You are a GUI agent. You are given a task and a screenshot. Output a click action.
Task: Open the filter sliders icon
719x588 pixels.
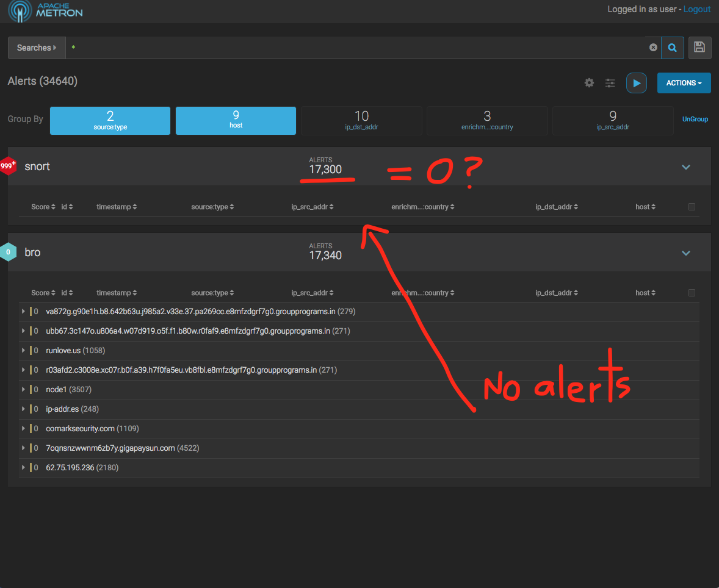click(610, 83)
